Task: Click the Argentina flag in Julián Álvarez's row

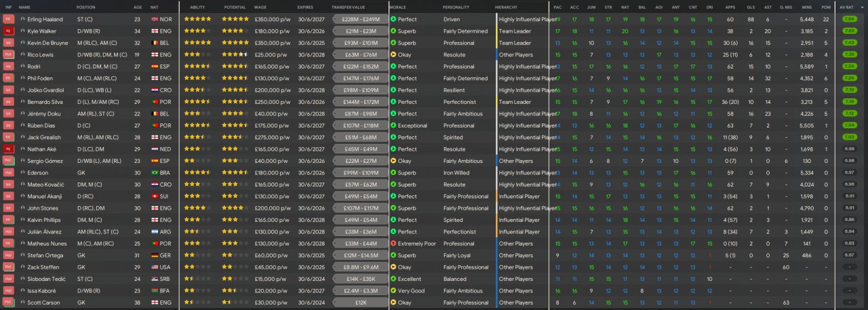Action: click(155, 232)
